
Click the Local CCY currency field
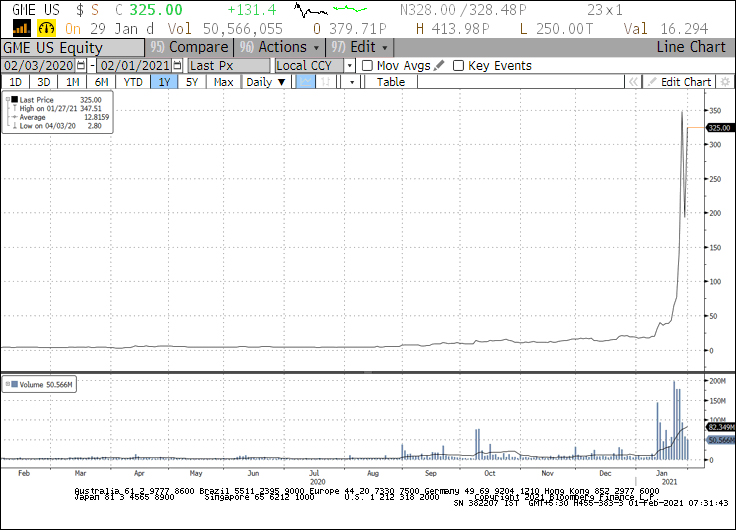pyautogui.click(x=310, y=66)
